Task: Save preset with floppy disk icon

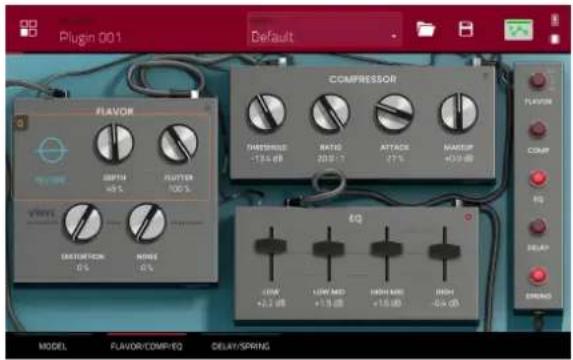Action: (x=466, y=29)
